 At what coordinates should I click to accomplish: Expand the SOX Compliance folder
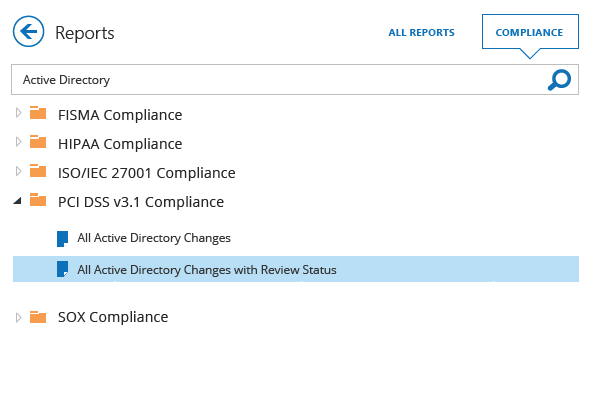[x=18, y=318]
